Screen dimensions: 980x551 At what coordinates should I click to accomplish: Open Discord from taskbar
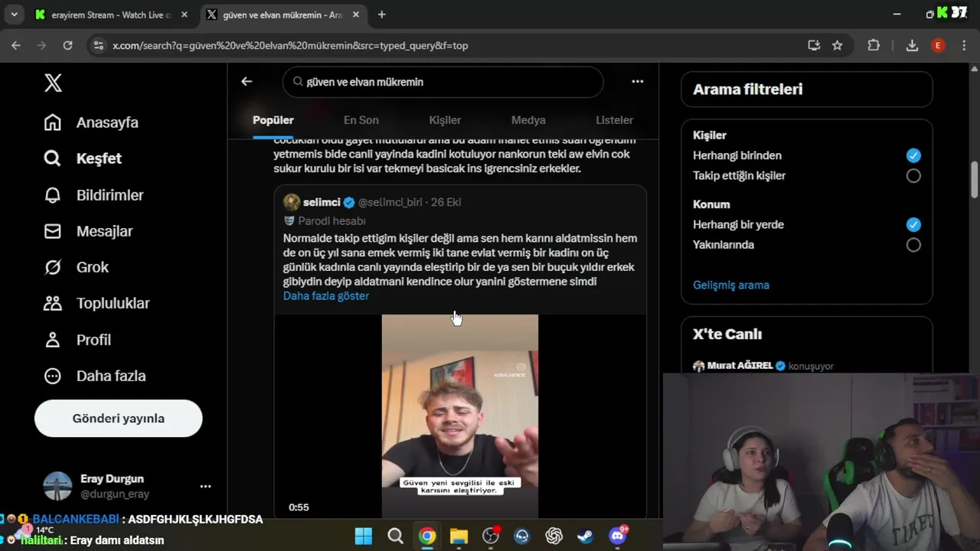pyautogui.click(x=617, y=536)
